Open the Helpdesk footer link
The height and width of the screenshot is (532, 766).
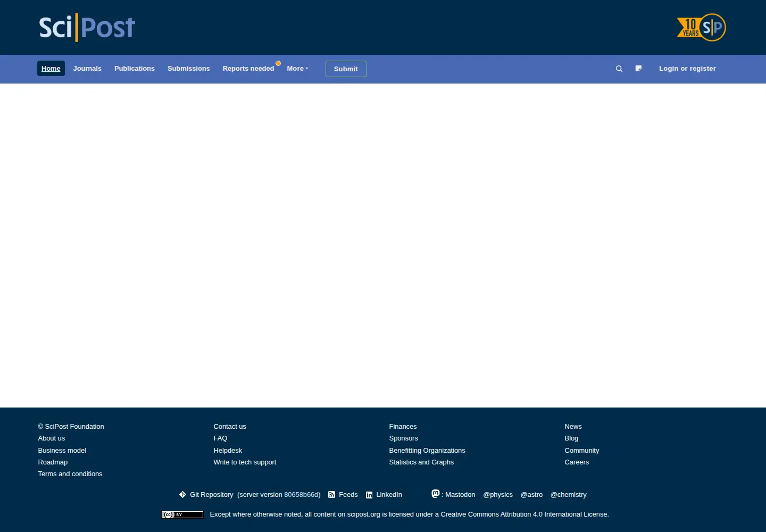pyautogui.click(x=228, y=451)
